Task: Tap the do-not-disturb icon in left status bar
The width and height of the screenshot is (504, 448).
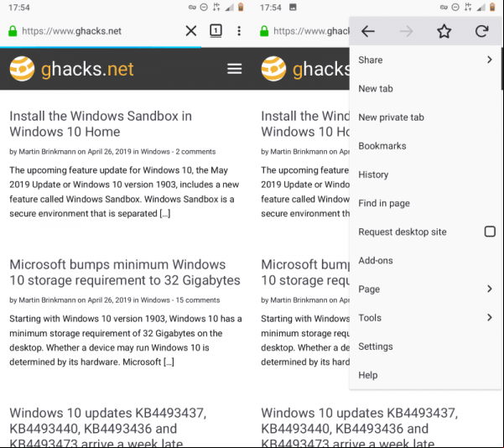Action: 204,7
